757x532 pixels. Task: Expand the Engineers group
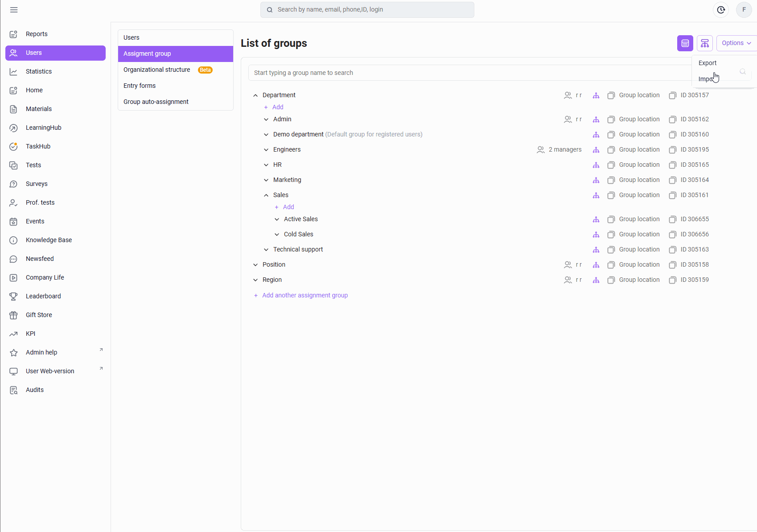pos(266,150)
